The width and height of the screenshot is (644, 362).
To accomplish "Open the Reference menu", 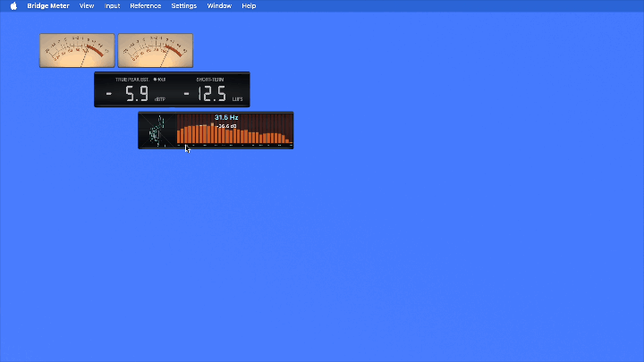I will point(146,5).
